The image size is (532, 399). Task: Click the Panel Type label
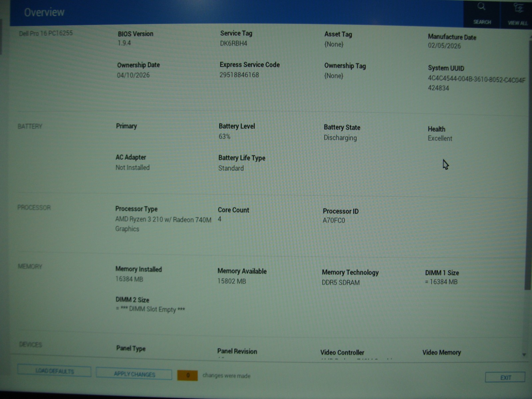(x=131, y=348)
